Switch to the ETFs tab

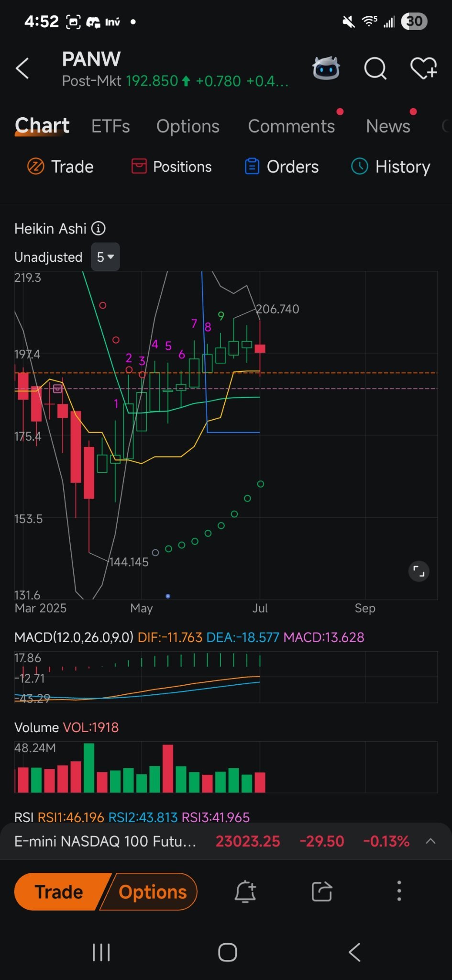tap(110, 126)
